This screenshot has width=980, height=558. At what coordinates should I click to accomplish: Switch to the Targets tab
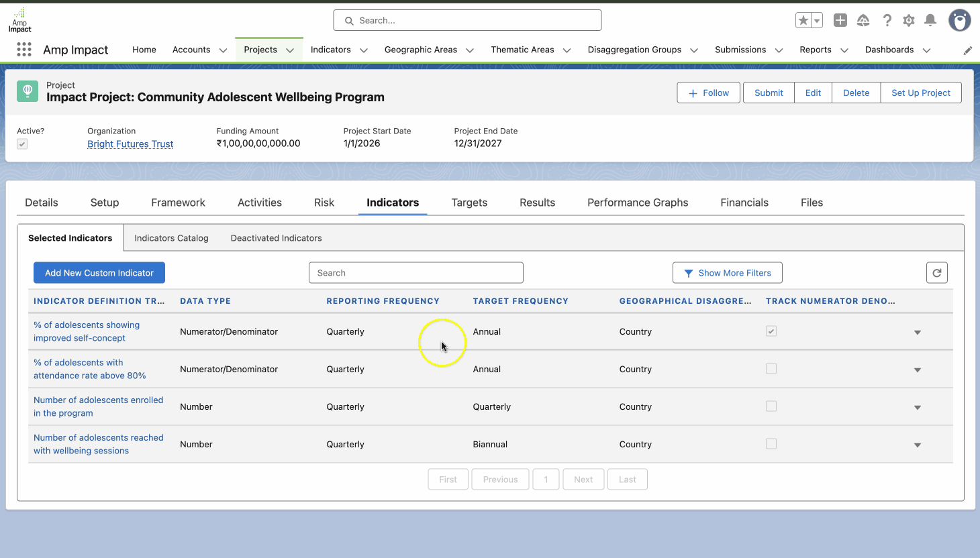click(x=469, y=203)
